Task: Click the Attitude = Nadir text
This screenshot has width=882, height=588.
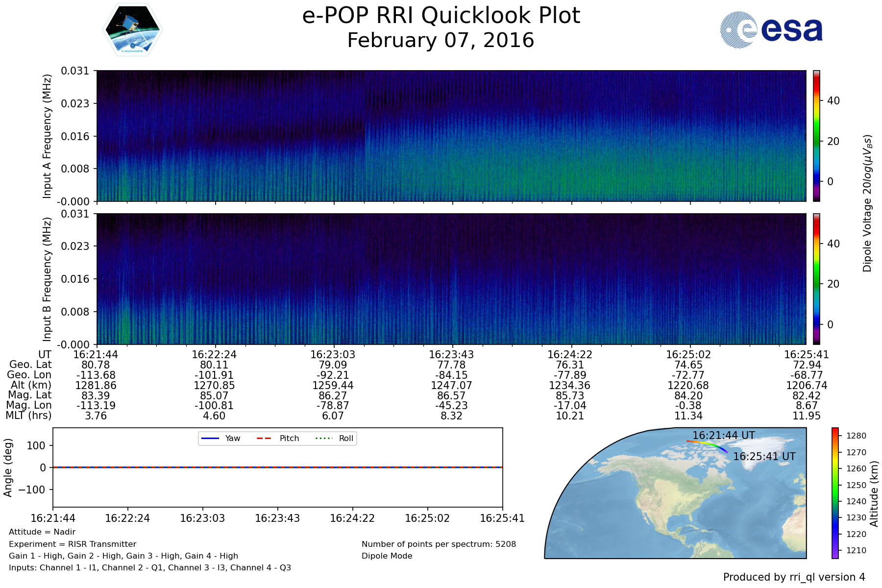Action: [42, 532]
